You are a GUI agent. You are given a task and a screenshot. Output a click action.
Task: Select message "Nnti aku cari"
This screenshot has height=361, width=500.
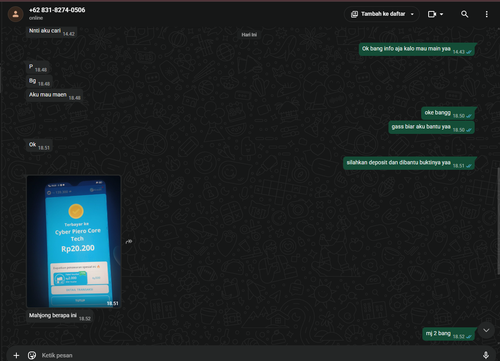tap(51, 32)
